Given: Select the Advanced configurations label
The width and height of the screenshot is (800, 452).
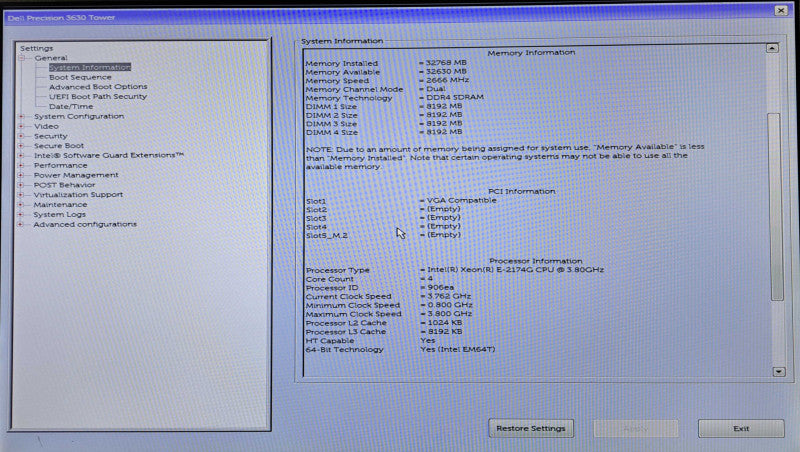Looking at the screenshot, I should [x=85, y=224].
